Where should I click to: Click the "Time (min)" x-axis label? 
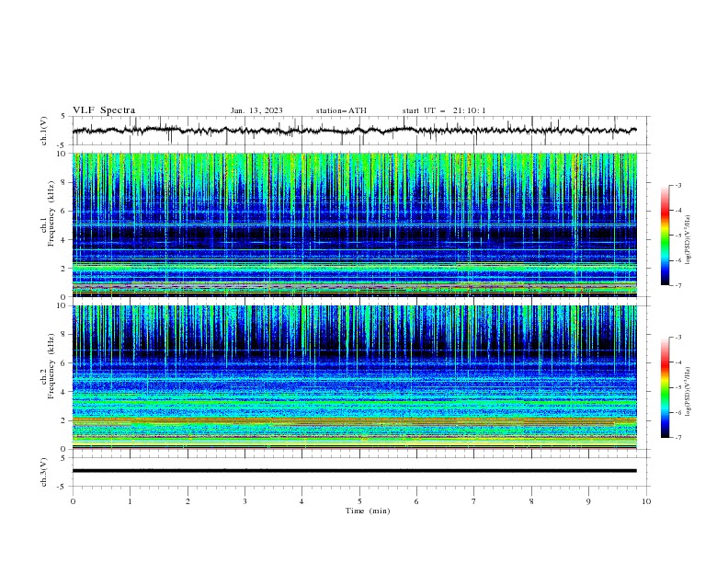pos(368,511)
